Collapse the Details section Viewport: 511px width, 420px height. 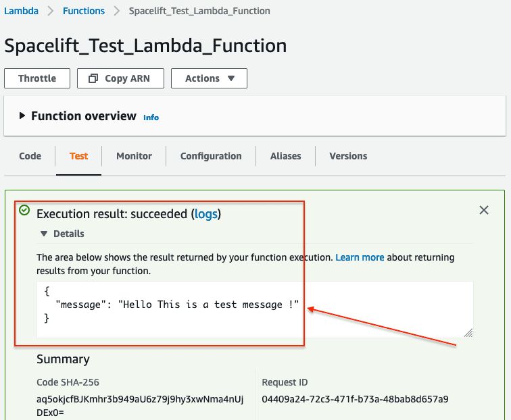point(44,234)
